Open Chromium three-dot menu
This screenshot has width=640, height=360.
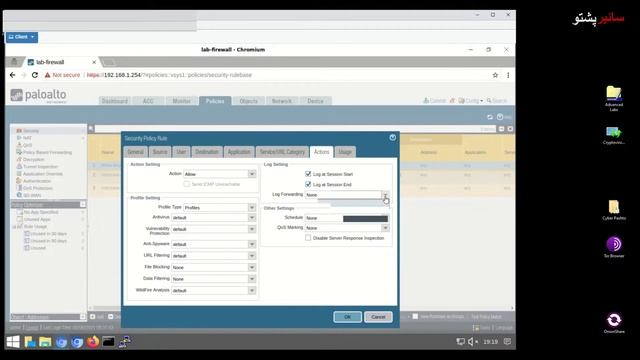tap(508, 75)
